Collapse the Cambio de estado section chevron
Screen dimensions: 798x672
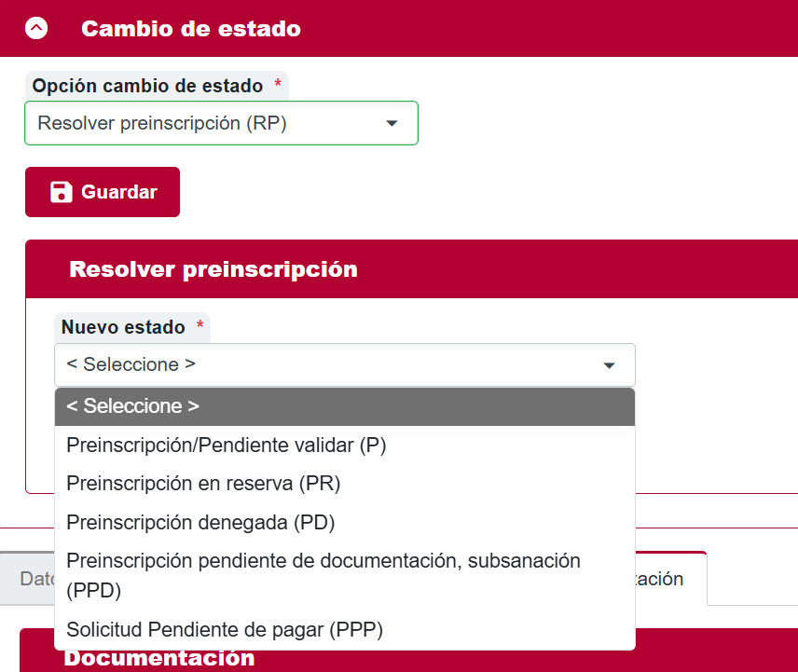pyautogui.click(x=37, y=29)
